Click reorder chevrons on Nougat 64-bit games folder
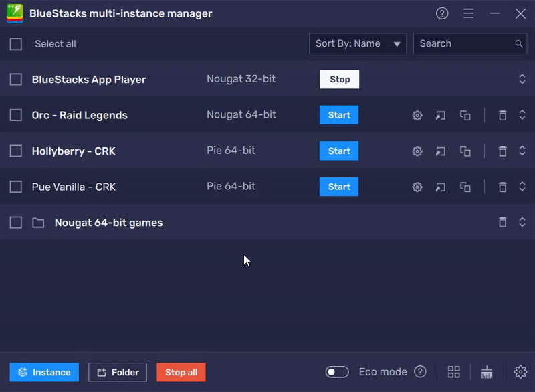Viewport: 535px width, 392px height. tap(522, 222)
